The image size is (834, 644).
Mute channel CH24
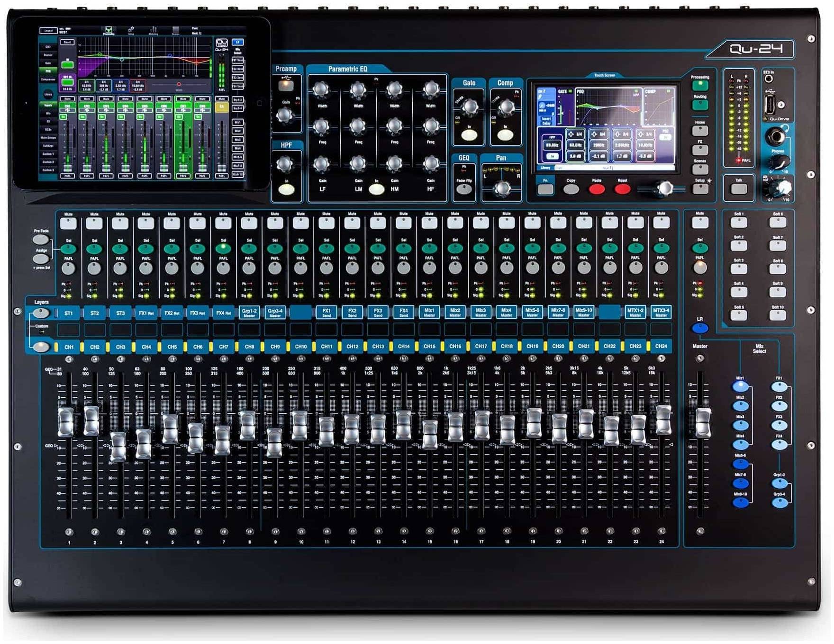click(x=661, y=223)
